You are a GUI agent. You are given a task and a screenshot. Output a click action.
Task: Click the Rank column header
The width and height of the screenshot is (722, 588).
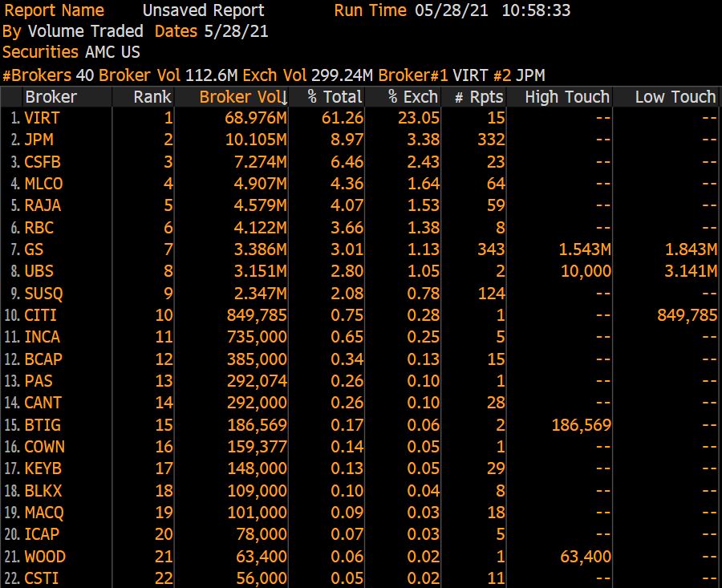144,97
